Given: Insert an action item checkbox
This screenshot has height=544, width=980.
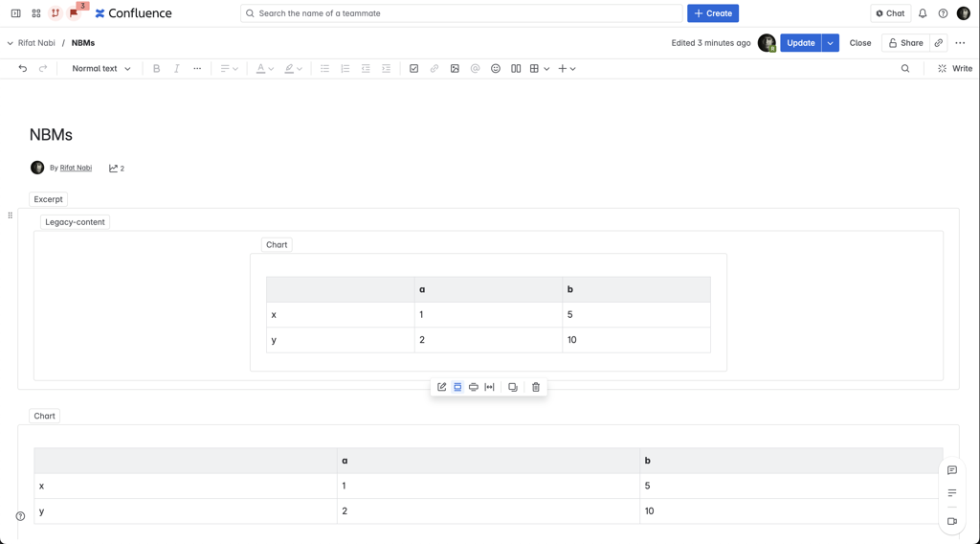Looking at the screenshot, I should [413, 69].
